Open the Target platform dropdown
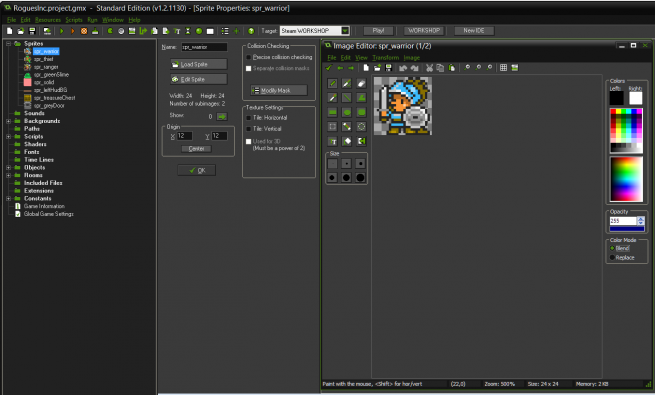Viewport: 655px width, 395px height. tap(345, 31)
